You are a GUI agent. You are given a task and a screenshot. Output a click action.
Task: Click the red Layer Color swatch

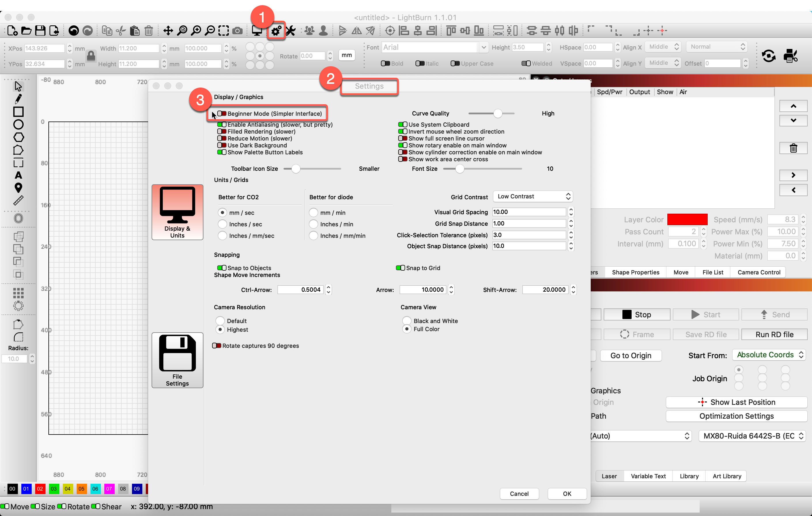[688, 219]
